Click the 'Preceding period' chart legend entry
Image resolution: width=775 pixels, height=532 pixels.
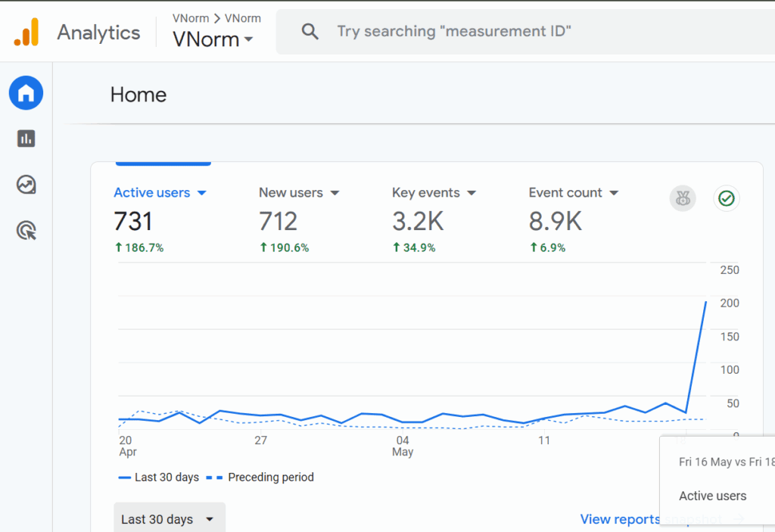click(260, 477)
